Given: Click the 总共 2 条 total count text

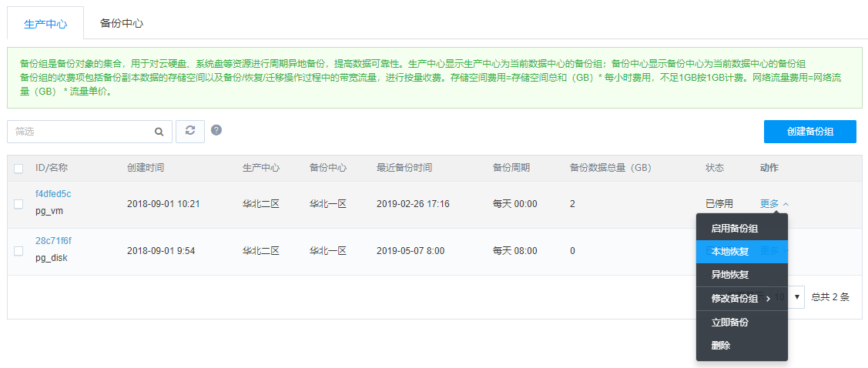Looking at the screenshot, I should (829, 297).
